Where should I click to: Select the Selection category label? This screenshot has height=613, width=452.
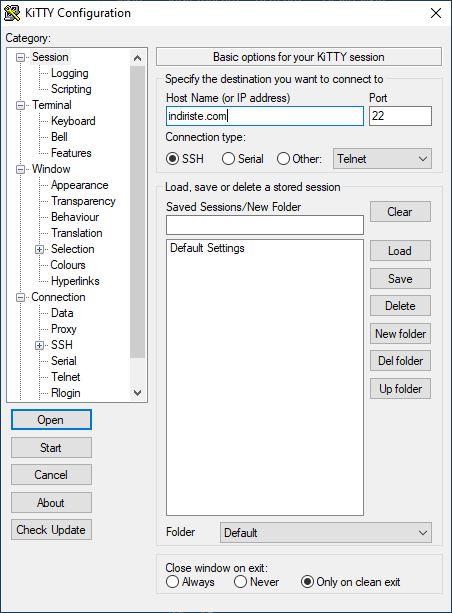(73, 249)
